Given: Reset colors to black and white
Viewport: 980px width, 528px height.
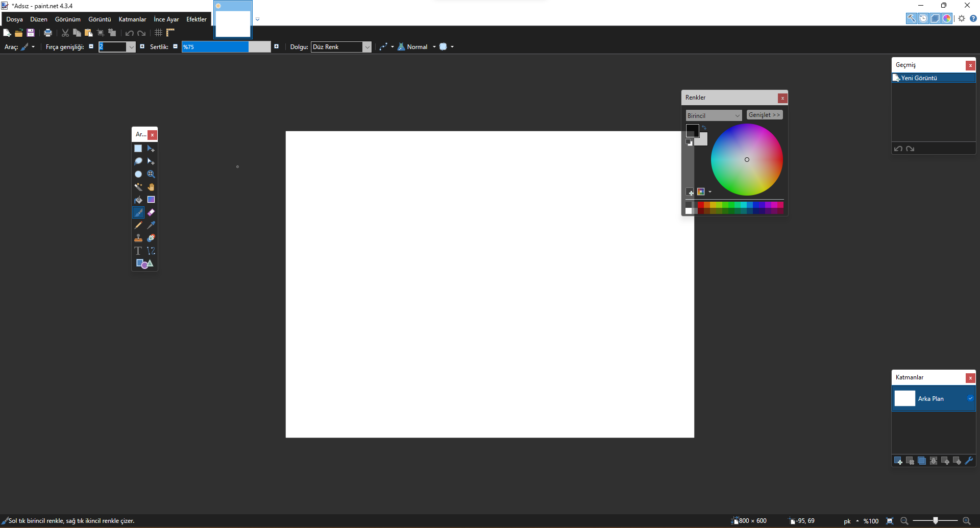Looking at the screenshot, I should (x=690, y=143).
